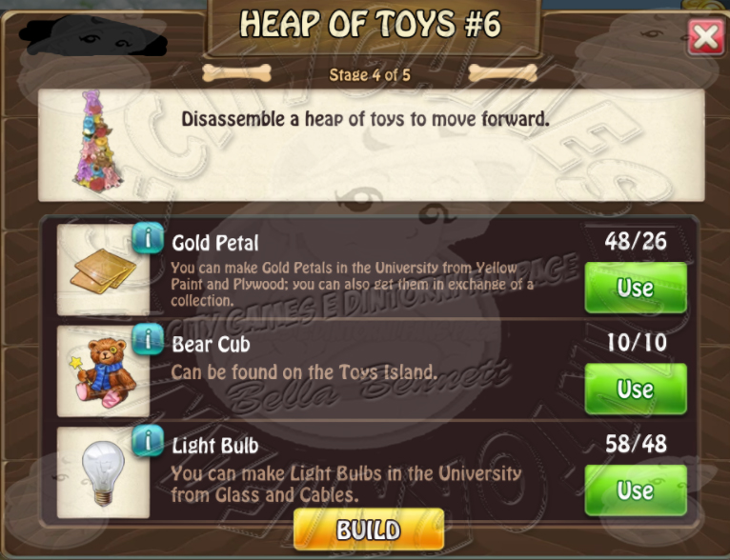This screenshot has width=730, height=560.
Task: Click the Heap of Toys #6 title
Action: (371, 24)
